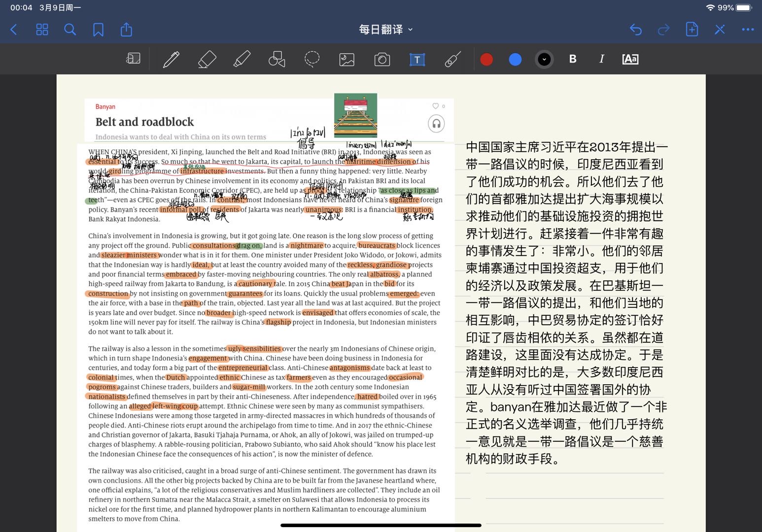Select the Shapes tool
The image size is (762, 532).
click(277, 59)
